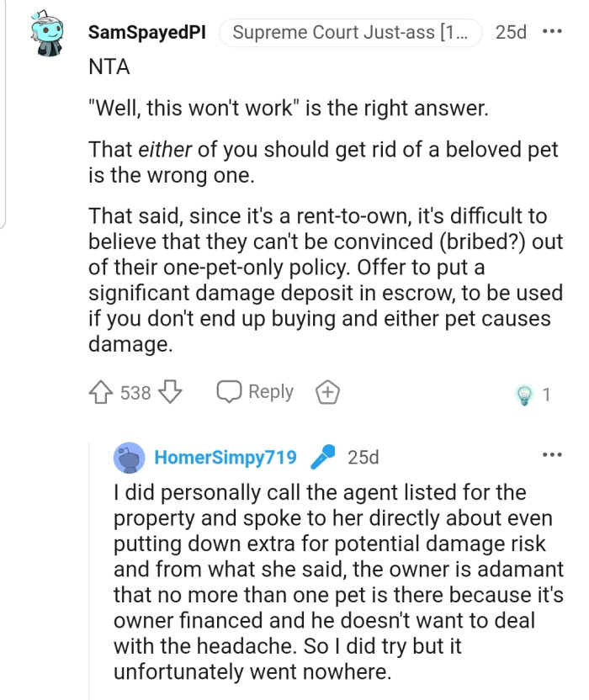The width and height of the screenshot is (589, 700).
Task: Tap the microphone OP icon
Action: (321, 457)
